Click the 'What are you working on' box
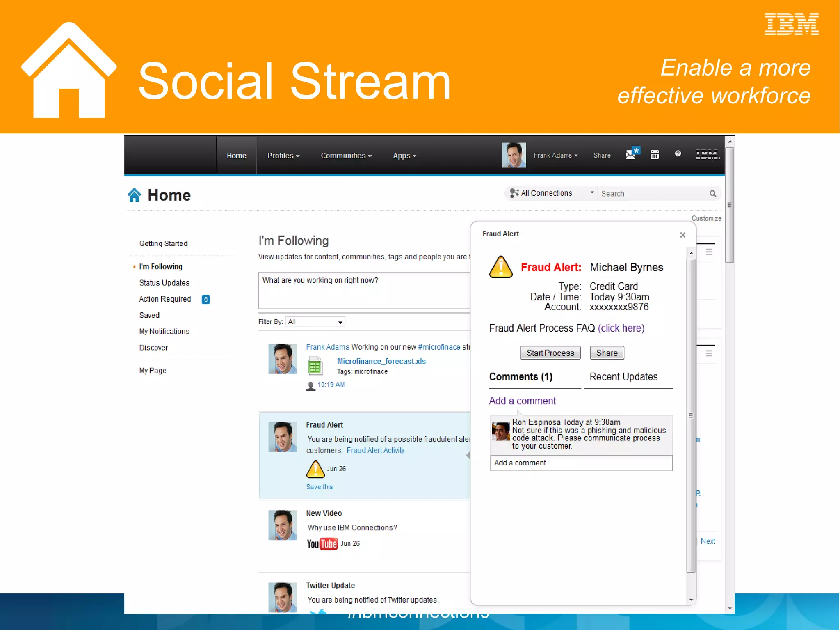The width and height of the screenshot is (840, 630). [364, 290]
